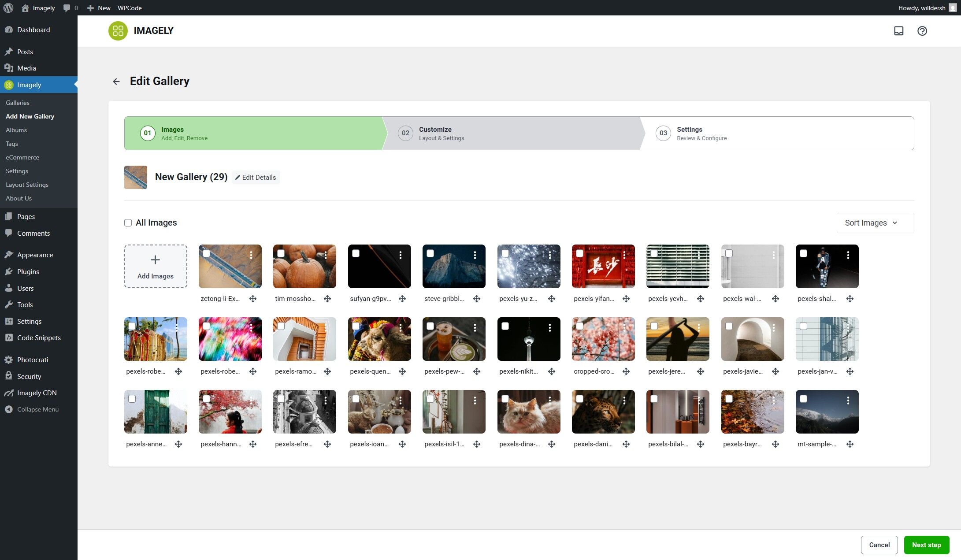Click the back arrow next to Edit Gallery

116,82
